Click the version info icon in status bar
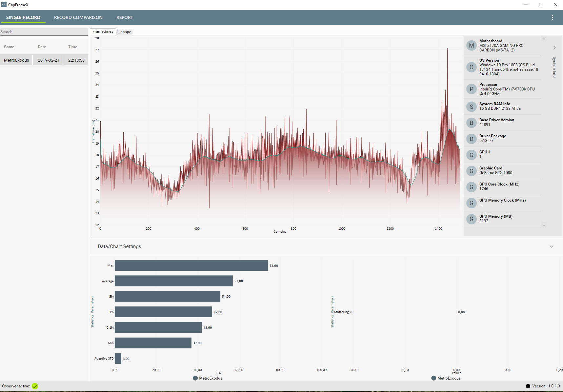 coord(528,386)
